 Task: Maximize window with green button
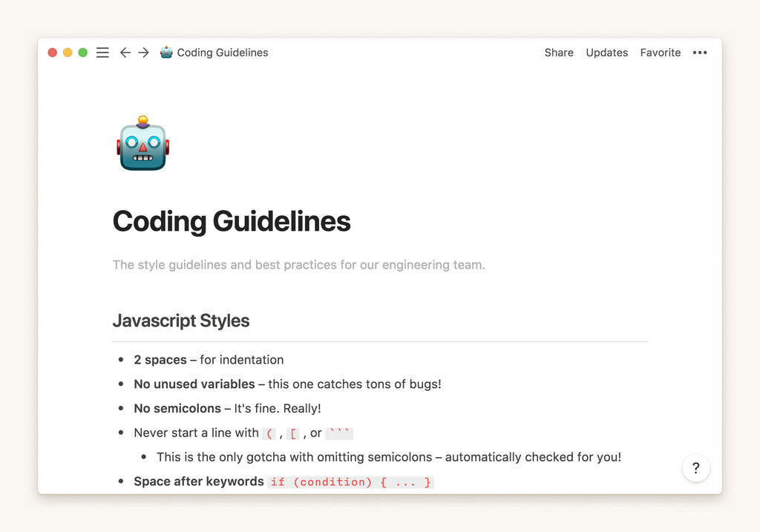[x=83, y=53]
